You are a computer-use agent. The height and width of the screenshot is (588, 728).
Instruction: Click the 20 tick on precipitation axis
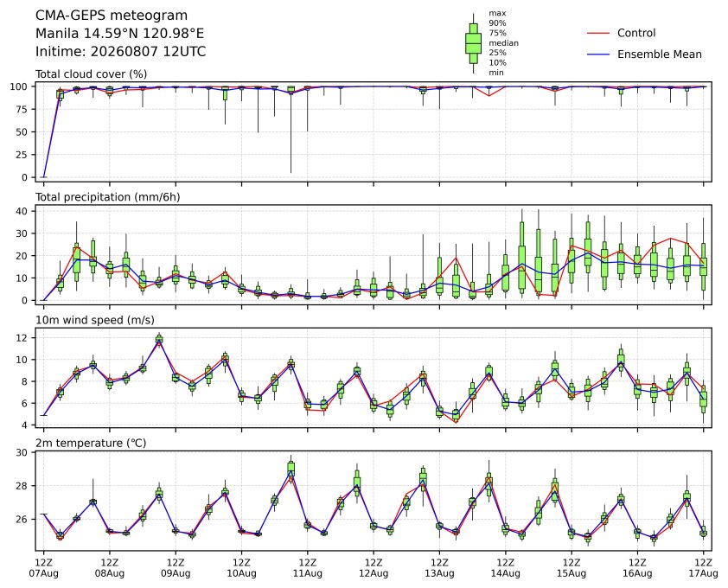pyautogui.click(x=22, y=255)
